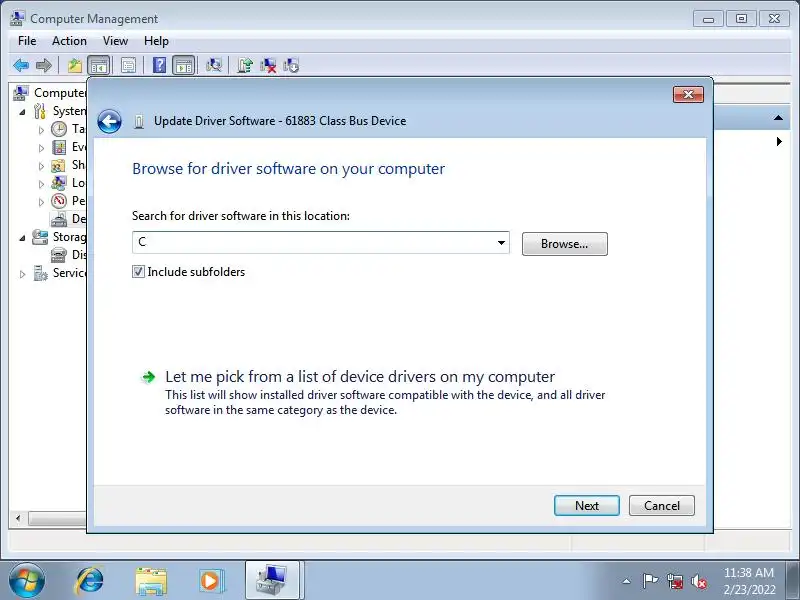This screenshot has width=800, height=600.
Task: Click the muted volume tray icon
Action: point(698,581)
